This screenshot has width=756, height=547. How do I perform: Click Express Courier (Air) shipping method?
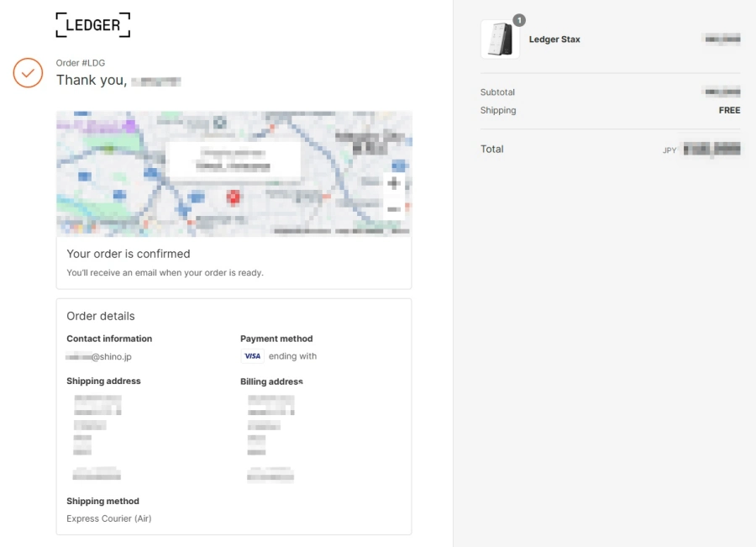click(109, 518)
